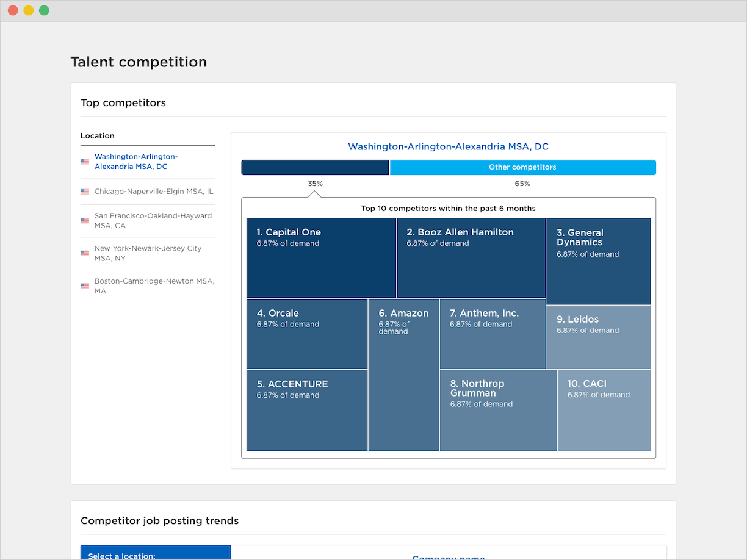Image resolution: width=747 pixels, height=560 pixels.
Task: Open the Capital One treemap tile
Action: pyautogui.click(x=321, y=258)
